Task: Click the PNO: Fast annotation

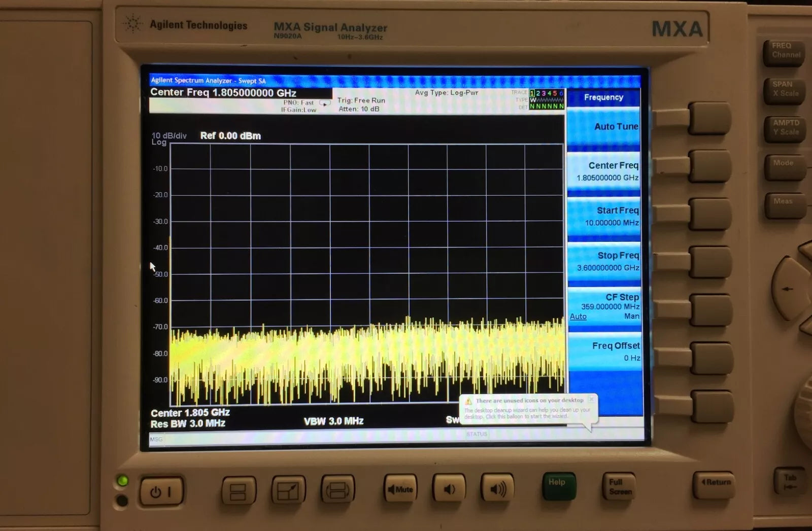Action: point(298,102)
